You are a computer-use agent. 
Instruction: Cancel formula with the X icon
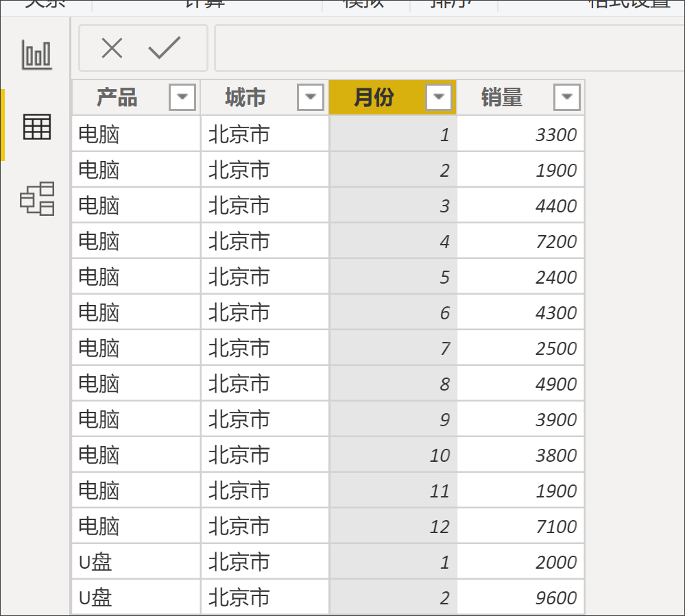click(112, 48)
